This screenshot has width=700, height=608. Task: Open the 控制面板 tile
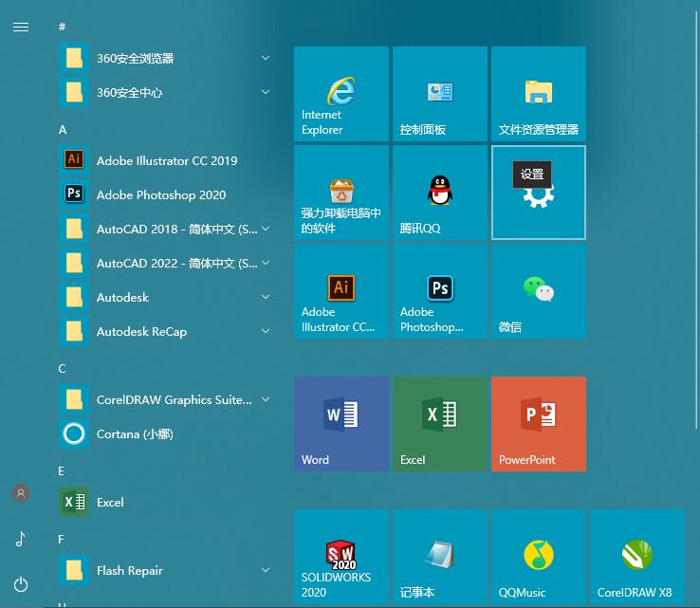440,94
